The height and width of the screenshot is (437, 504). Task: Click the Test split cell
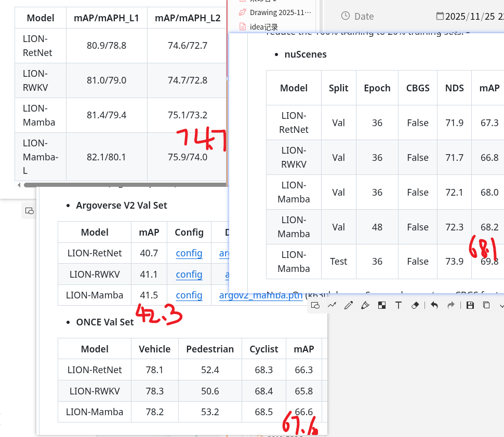338,262
